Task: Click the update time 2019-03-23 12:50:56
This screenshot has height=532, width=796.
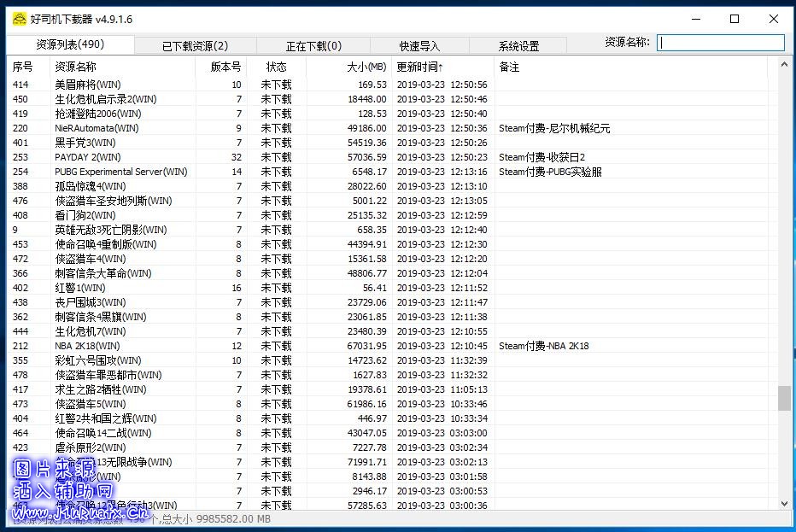Action: 442,85
